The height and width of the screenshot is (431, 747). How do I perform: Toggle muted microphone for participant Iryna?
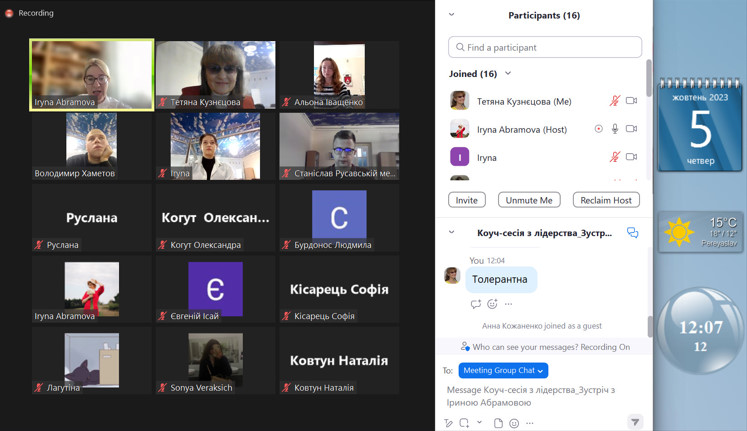615,157
